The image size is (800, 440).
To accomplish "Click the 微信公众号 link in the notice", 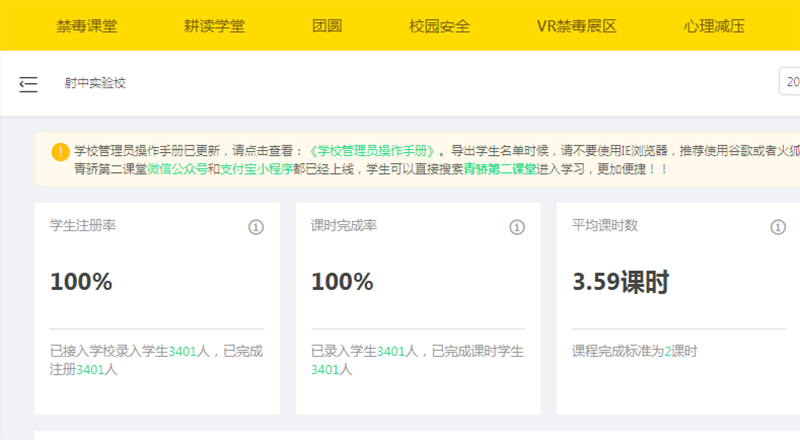I will coord(177,169).
